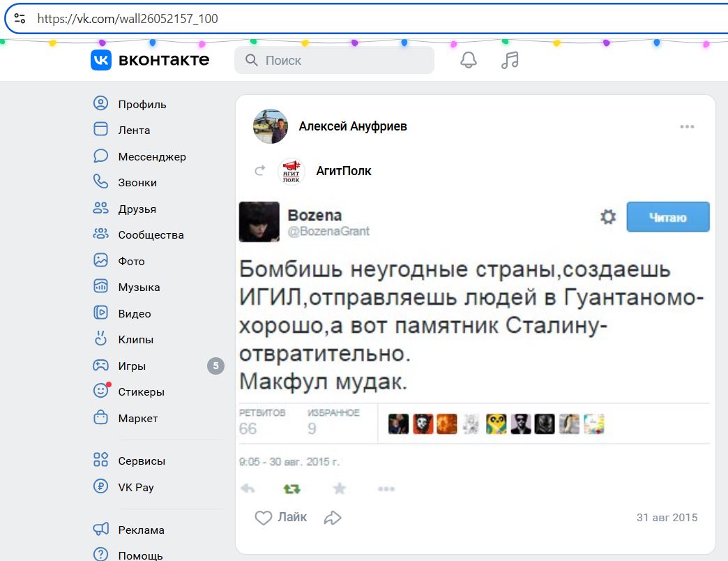Click the Лайк label
Viewport: 728px width, 561px height.
(292, 517)
